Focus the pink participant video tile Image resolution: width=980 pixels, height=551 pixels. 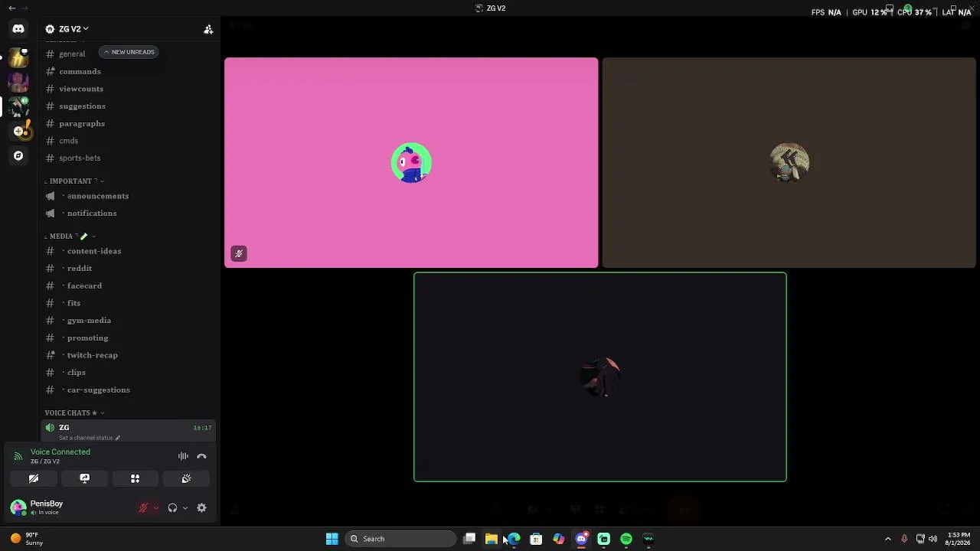(411, 163)
